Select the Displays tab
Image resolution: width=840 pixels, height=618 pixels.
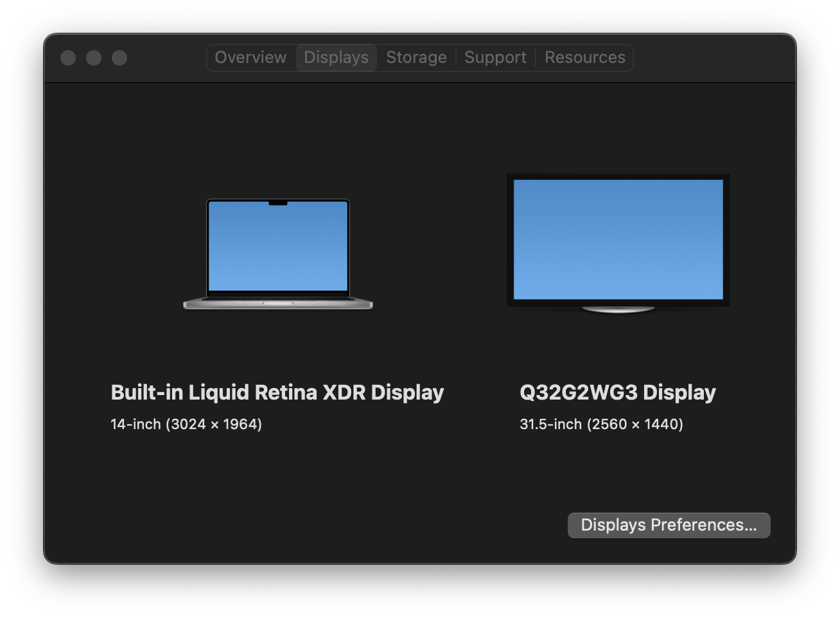point(336,58)
